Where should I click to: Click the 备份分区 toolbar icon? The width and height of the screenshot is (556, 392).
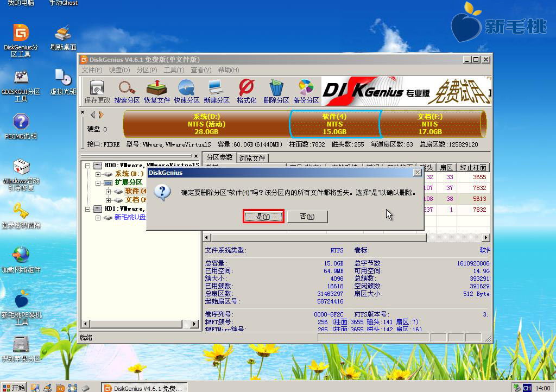point(306,91)
